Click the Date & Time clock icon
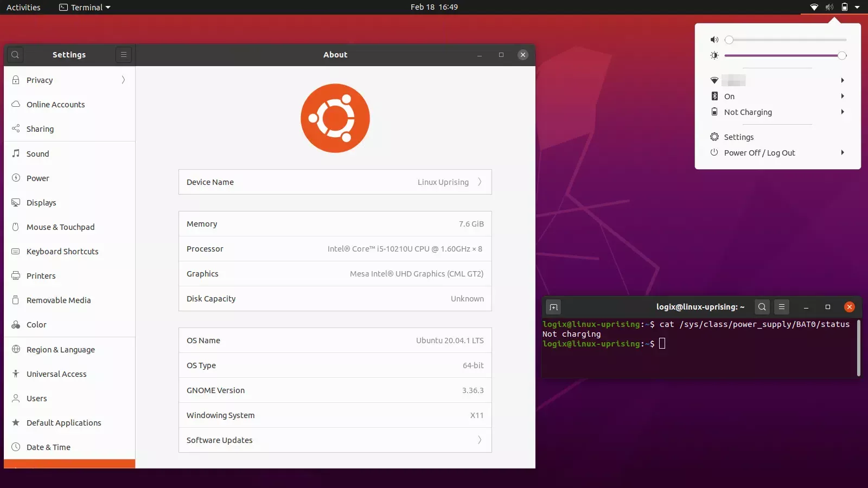This screenshot has width=868, height=488. [16, 447]
